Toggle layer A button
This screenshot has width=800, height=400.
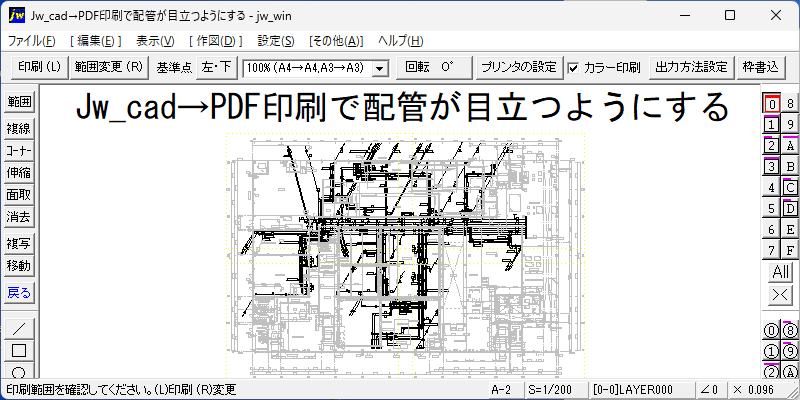pyautogui.click(x=790, y=145)
